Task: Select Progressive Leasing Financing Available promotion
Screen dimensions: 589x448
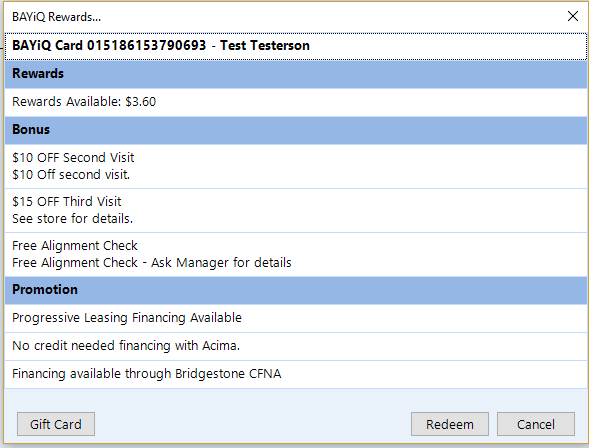Action: (296, 318)
